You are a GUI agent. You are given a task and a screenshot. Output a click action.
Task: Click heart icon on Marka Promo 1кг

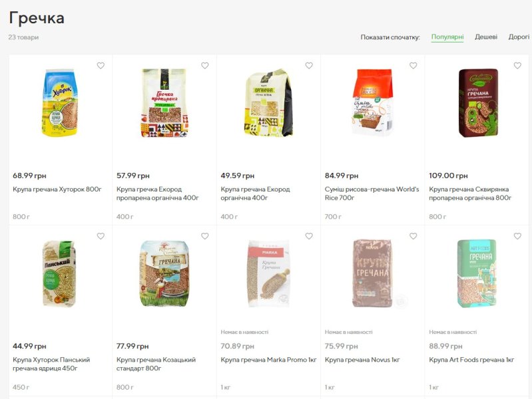coord(309,236)
